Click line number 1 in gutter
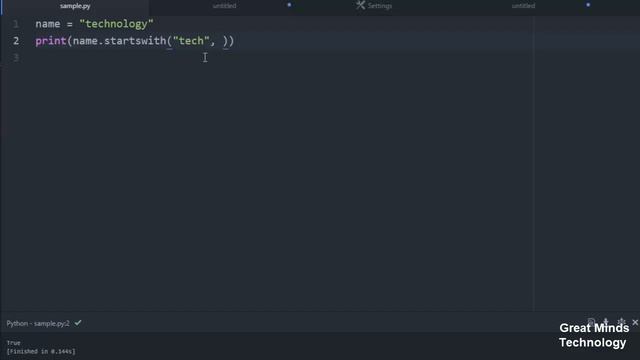This screenshot has height=360, width=640. coord(16,24)
